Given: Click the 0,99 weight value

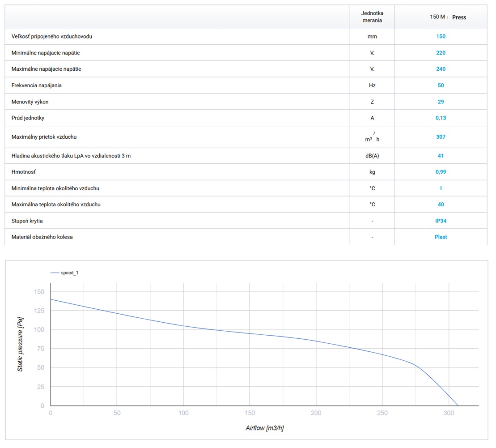Looking at the screenshot, I should [x=441, y=172].
